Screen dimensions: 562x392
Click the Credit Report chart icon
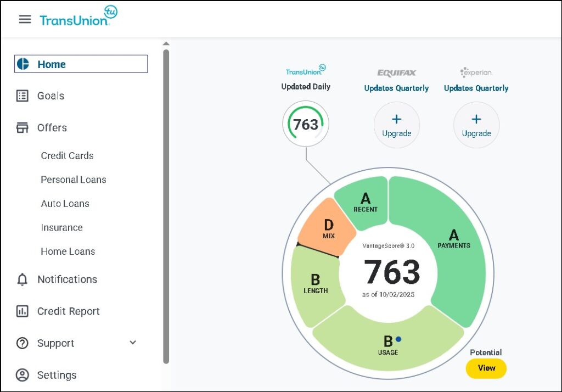click(x=23, y=311)
